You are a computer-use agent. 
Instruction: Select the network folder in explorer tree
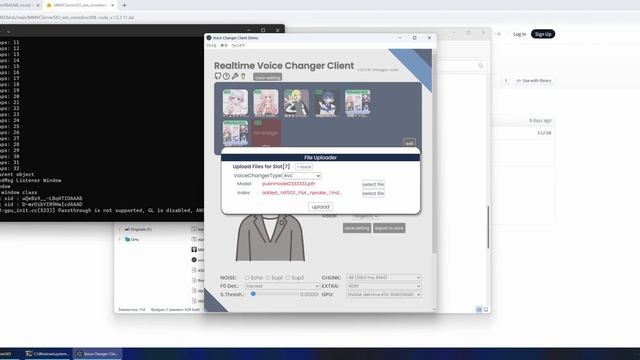pos(132,240)
